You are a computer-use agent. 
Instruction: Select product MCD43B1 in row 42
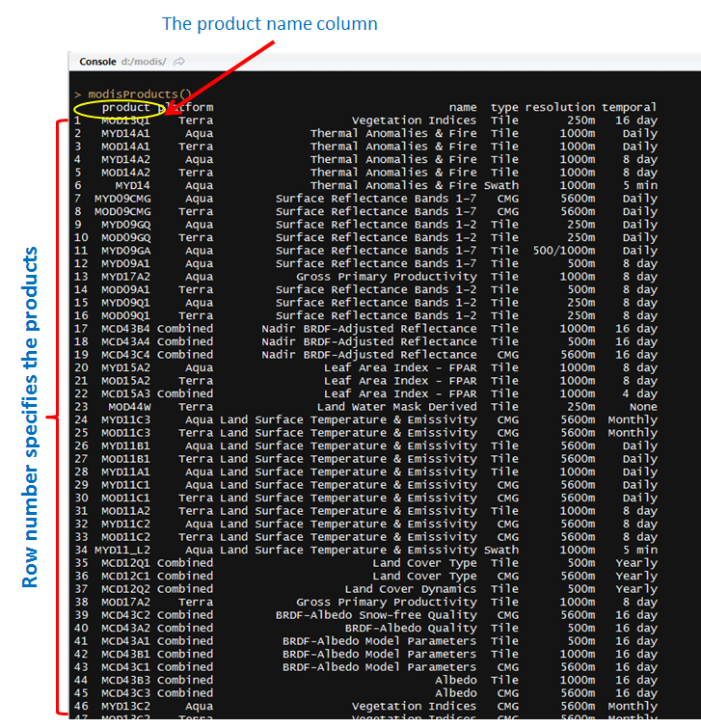click(x=125, y=654)
